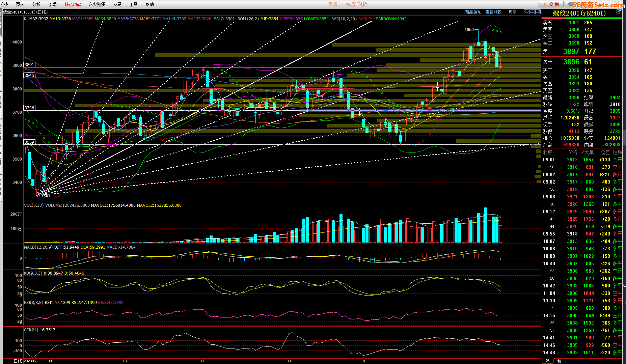Open the 分析 menu
This screenshot has width=626, height=364.
tap(36, 4)
